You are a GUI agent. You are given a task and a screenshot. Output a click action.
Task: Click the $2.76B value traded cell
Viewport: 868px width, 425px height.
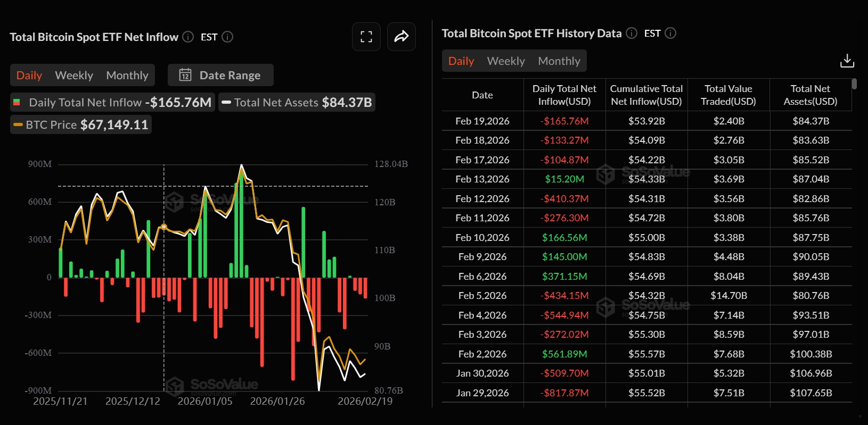(x=728, y=140)
